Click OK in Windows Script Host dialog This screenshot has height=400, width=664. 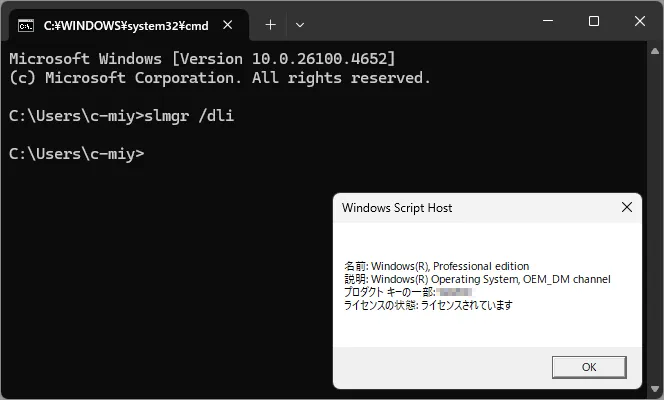[589, 367]
